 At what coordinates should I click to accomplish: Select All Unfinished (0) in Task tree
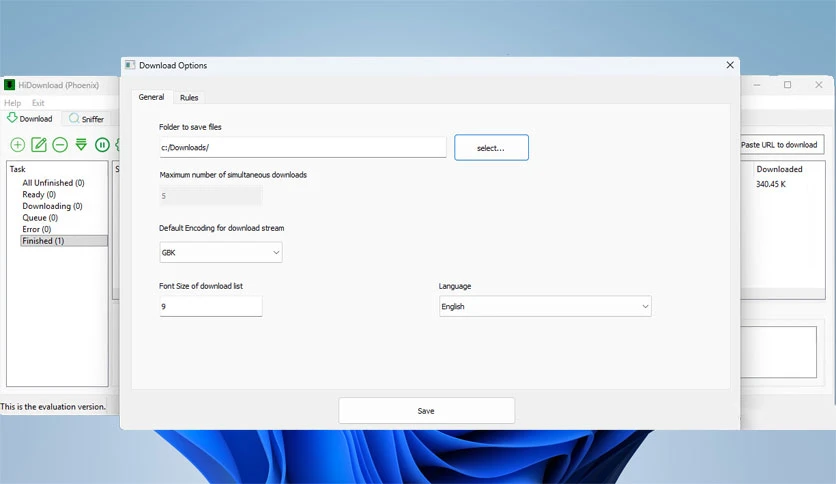(53, 183)
